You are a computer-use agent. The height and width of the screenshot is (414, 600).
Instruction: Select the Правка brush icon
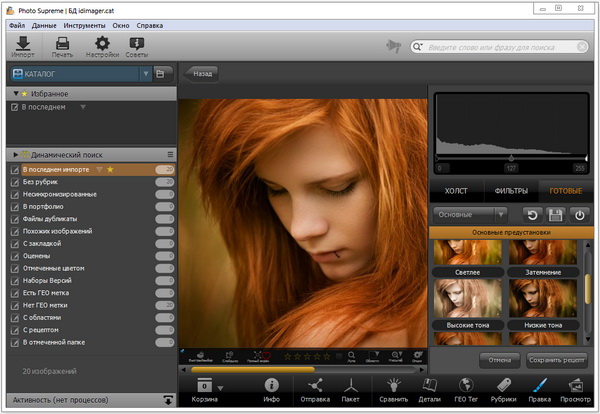[539, 386]
